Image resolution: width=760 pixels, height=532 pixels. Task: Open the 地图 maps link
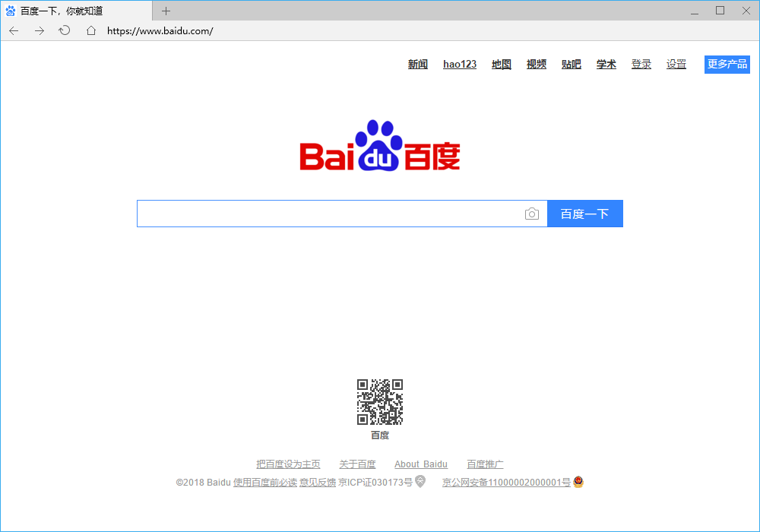501,64
